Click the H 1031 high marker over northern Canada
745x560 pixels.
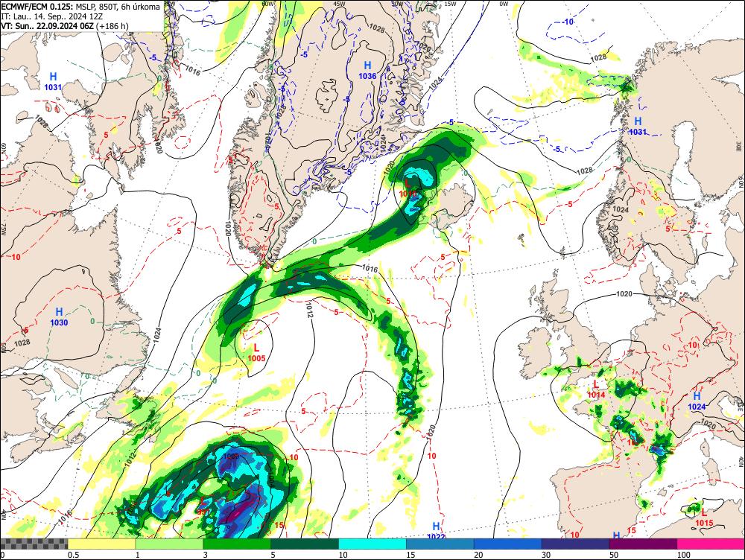(53, 82)
